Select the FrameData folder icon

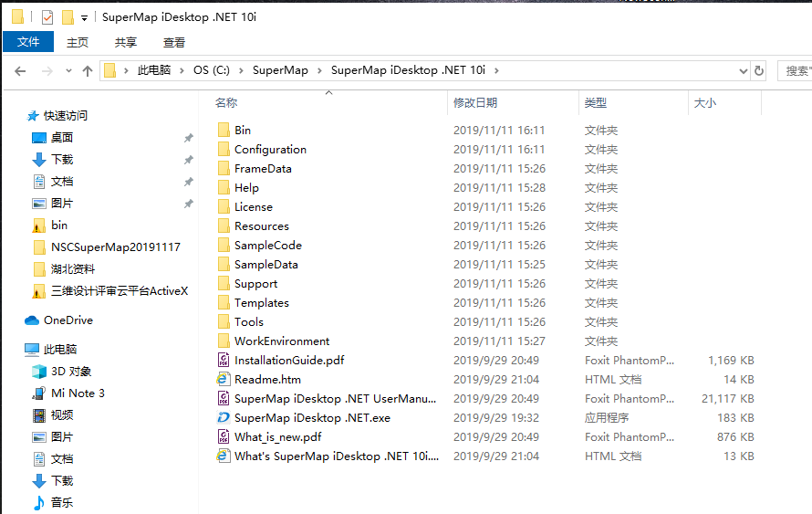224,168
